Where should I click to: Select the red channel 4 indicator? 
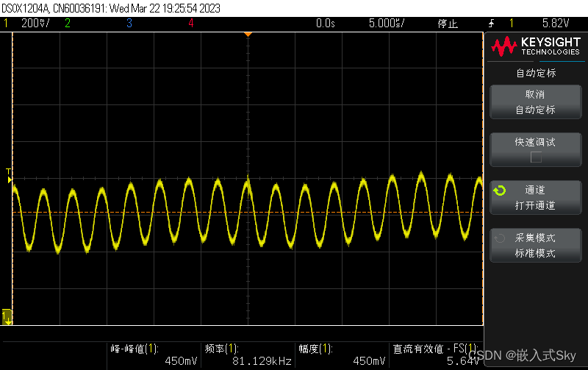click(x=191, y=24)
